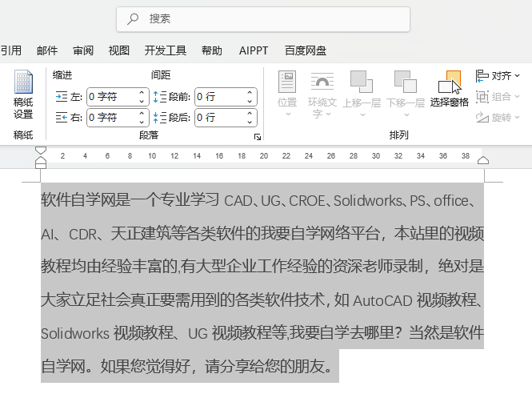Expand the 下移一层 dropdown chevron

pyautogui.click(x=406, y=115)
